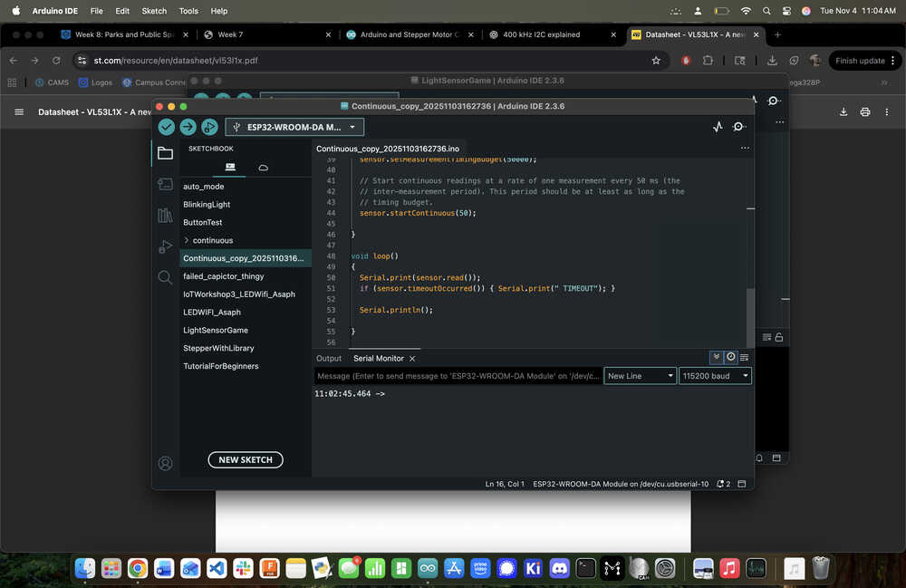This screenshot has width=906, height=588.
Task: Switch to the cloud sketchbook view
Action: point(263,168)
